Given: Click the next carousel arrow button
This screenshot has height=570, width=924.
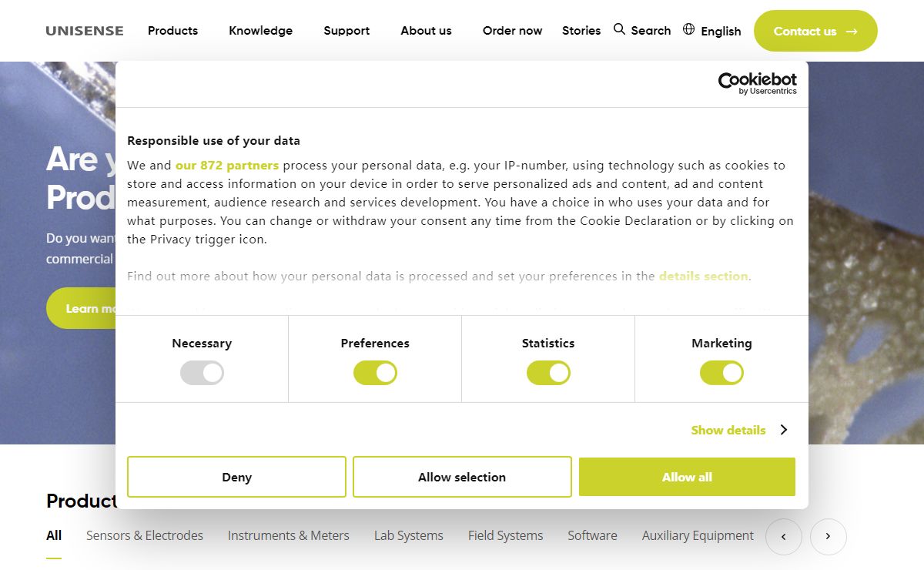Looking at the screenshot, I should 828,537.
